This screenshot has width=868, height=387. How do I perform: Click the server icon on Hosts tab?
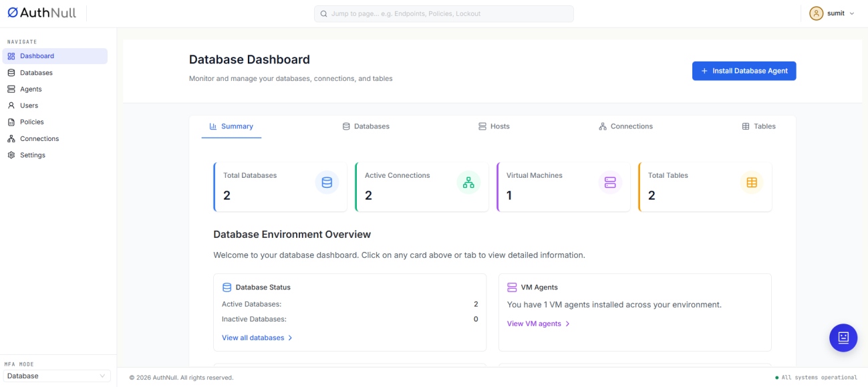[482, 126]
